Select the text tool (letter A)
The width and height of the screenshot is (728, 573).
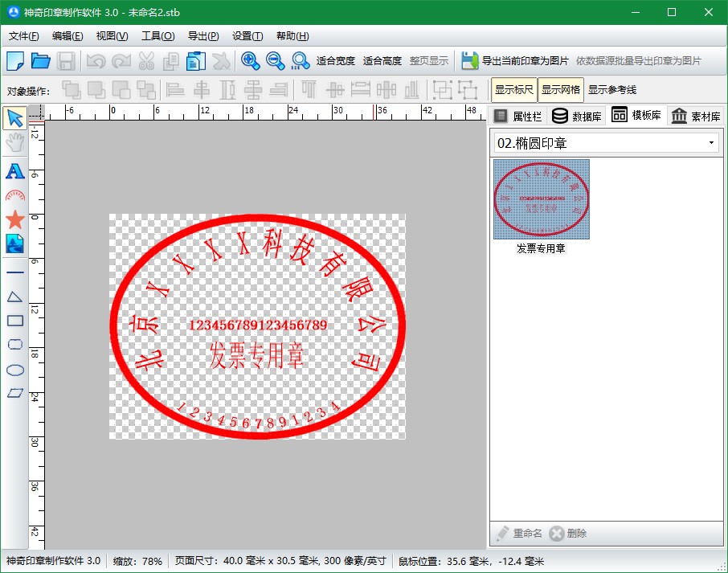click(x=14, y=170)
